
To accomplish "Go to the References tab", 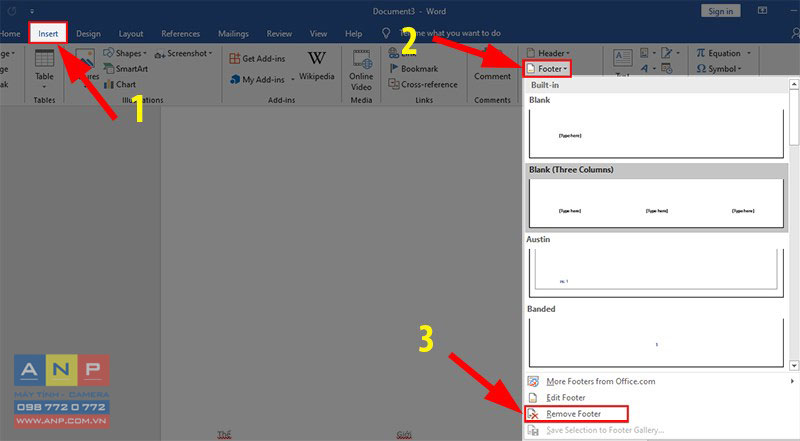I will (180, 34).
